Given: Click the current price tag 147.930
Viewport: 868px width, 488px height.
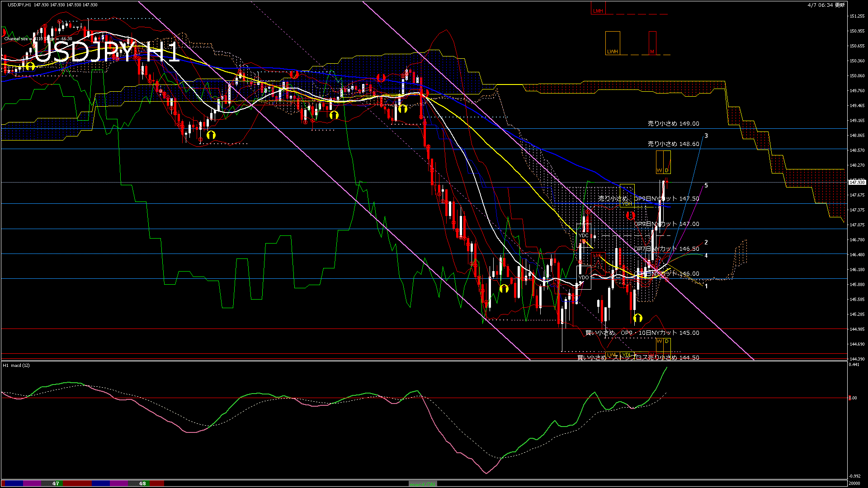Looking at the screenshot, I should [857, 182].
